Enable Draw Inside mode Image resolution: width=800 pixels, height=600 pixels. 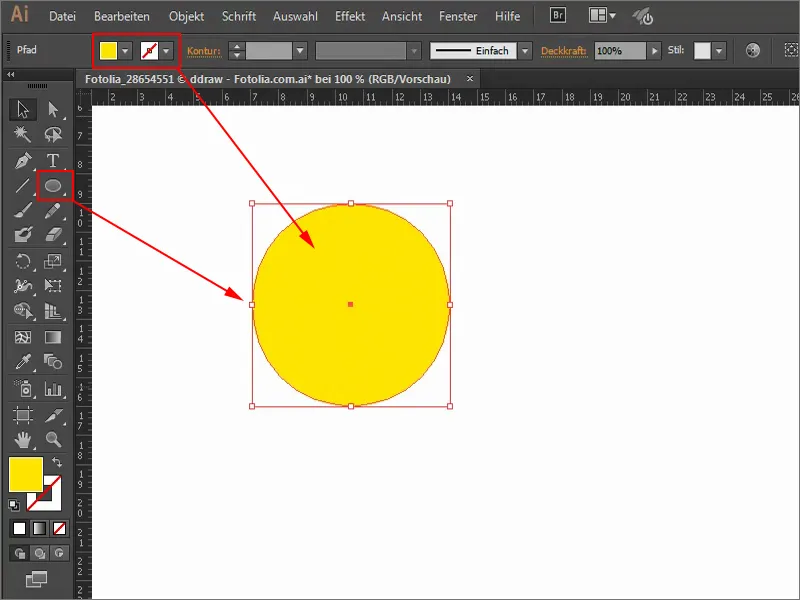[59, 553]
